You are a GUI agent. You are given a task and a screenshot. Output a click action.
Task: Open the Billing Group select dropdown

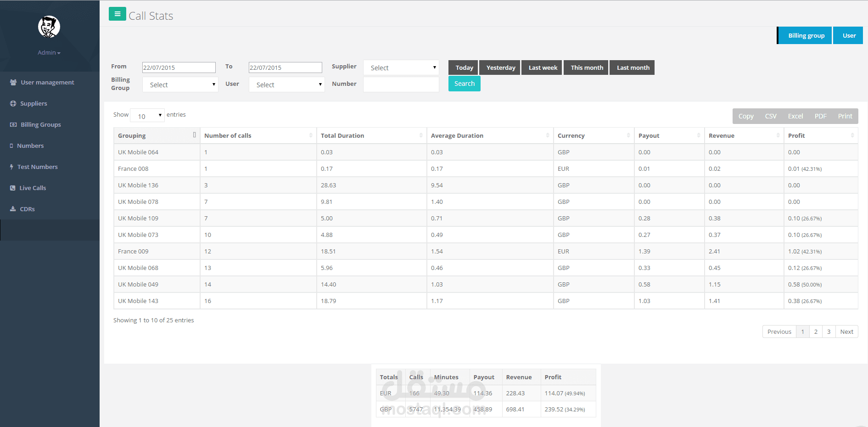(180, 84)
